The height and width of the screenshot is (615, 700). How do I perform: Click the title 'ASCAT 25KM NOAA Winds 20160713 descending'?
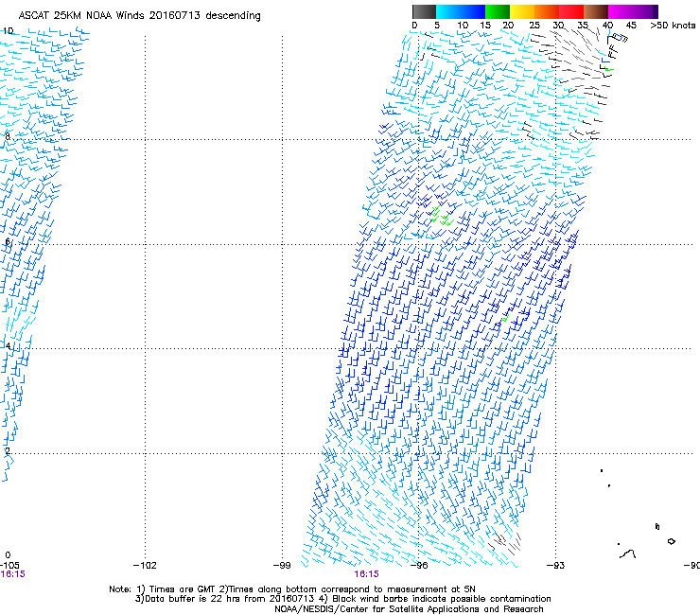[139, 15]
